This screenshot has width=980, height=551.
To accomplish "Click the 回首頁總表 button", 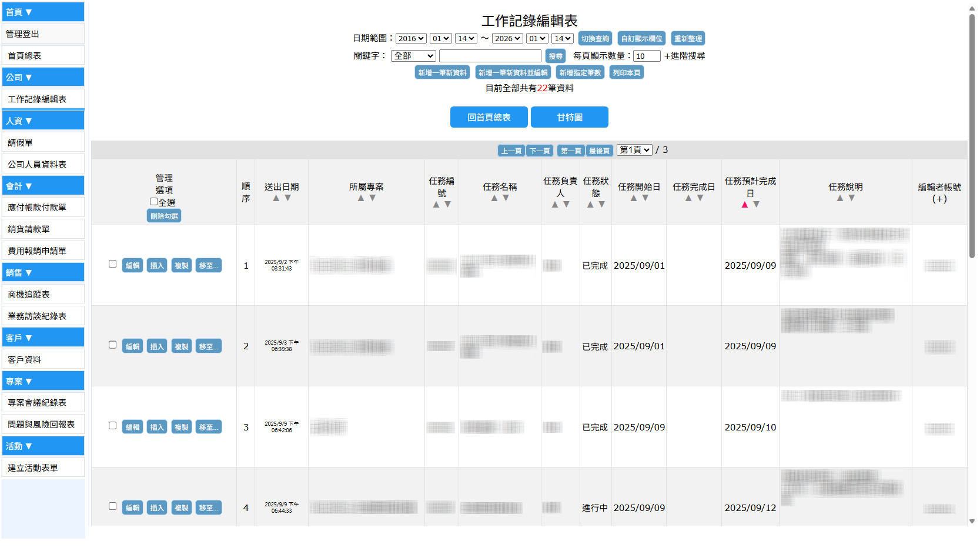I will tap(489, 117).
